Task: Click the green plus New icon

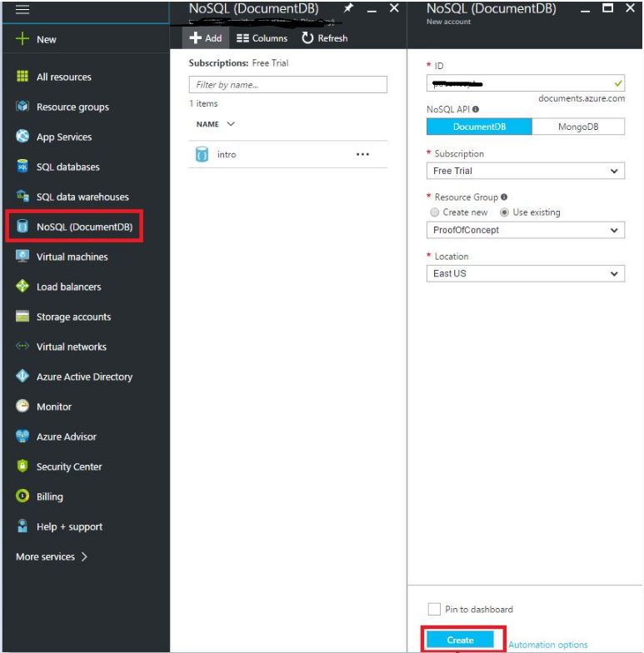Action: [22, 38]
